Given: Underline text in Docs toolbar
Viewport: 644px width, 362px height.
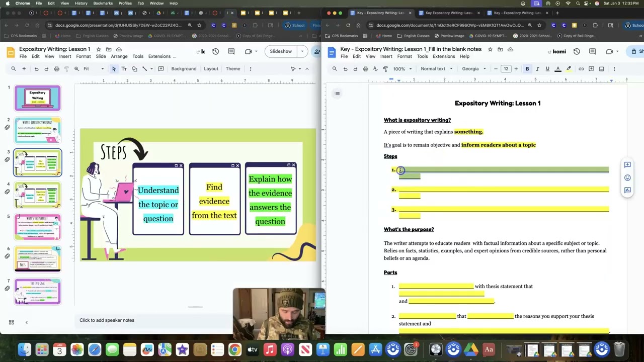Looking at the screenshot, I should pos(547,69).
